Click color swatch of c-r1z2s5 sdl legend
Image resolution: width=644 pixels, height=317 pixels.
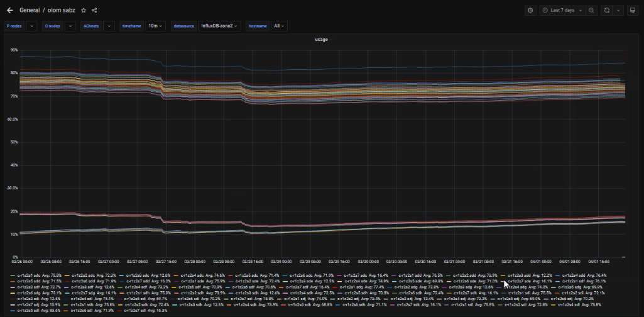[x=12, y=310]
